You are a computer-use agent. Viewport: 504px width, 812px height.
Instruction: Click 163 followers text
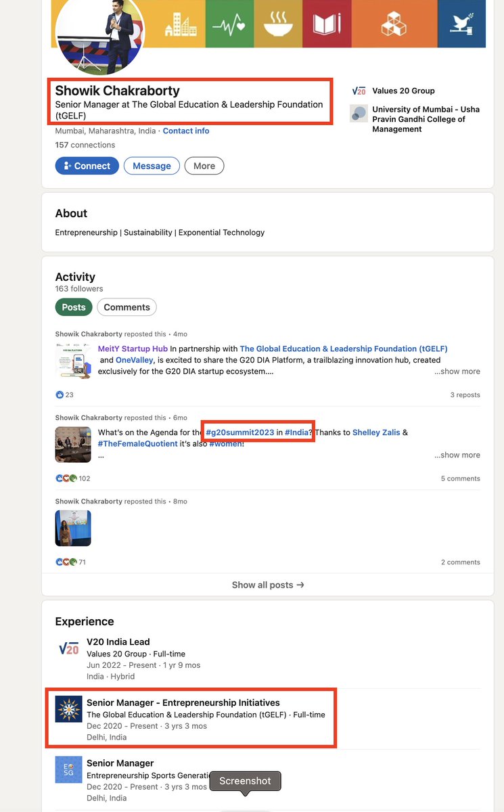coord(79,289)
